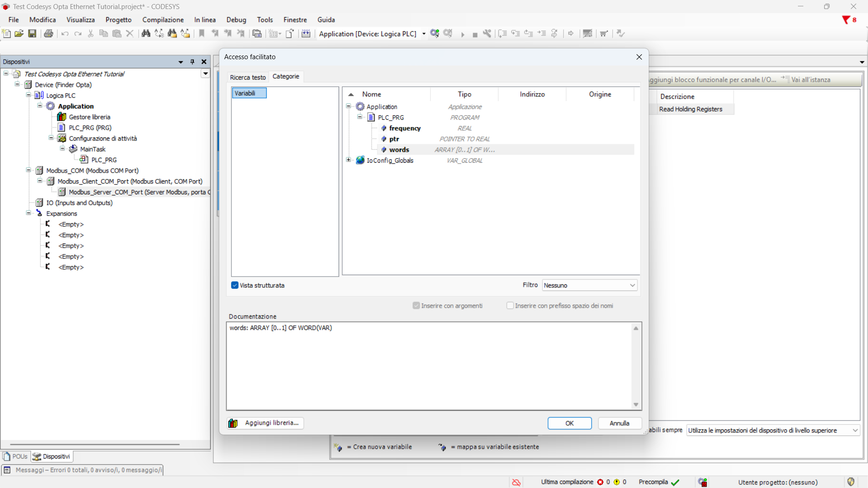Click the Documentazione scrollbar down arrow
Screen dimensions: 868x488
pyautogui.click(x=636, y=405)
